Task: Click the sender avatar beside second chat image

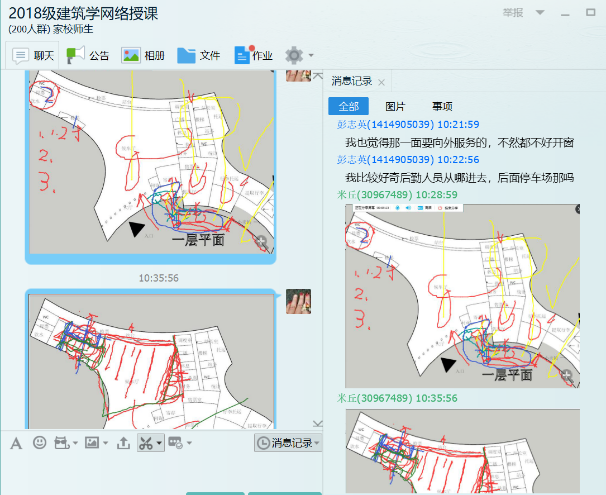Action: point(298,302)
